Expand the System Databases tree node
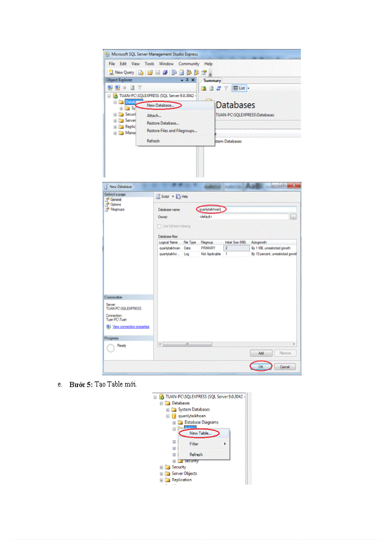This screenshot has height=540, width=392. tap(168, 410)
